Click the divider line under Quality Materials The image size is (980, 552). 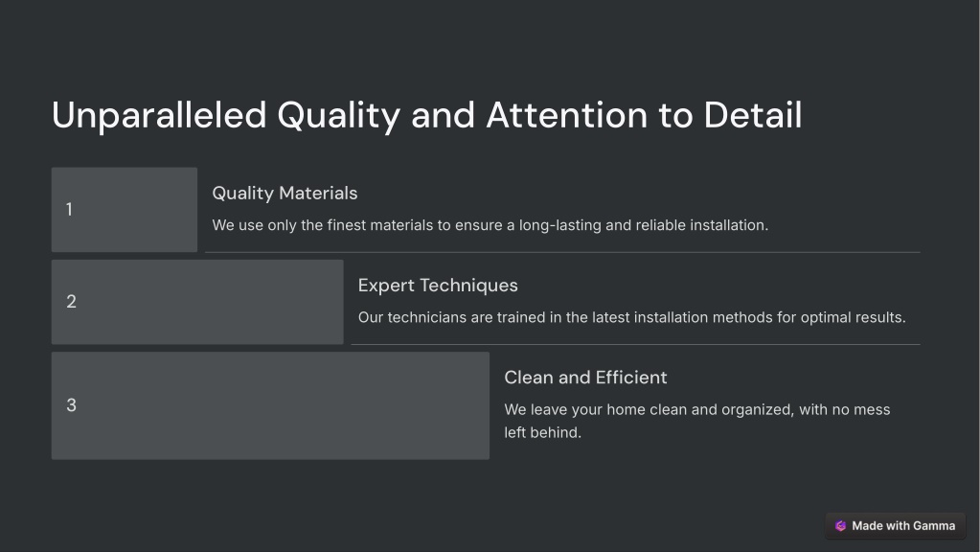pyautogui.click(x=562, y=252)
